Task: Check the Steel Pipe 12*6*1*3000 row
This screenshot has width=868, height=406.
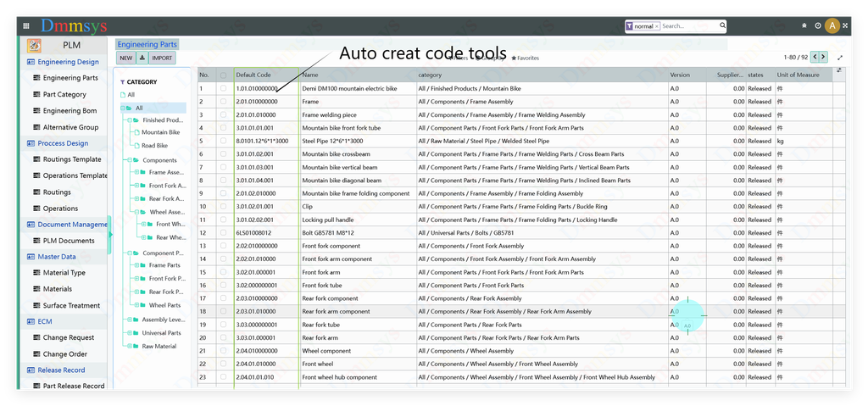Action: pyautogui.click(x=223, y=141)
